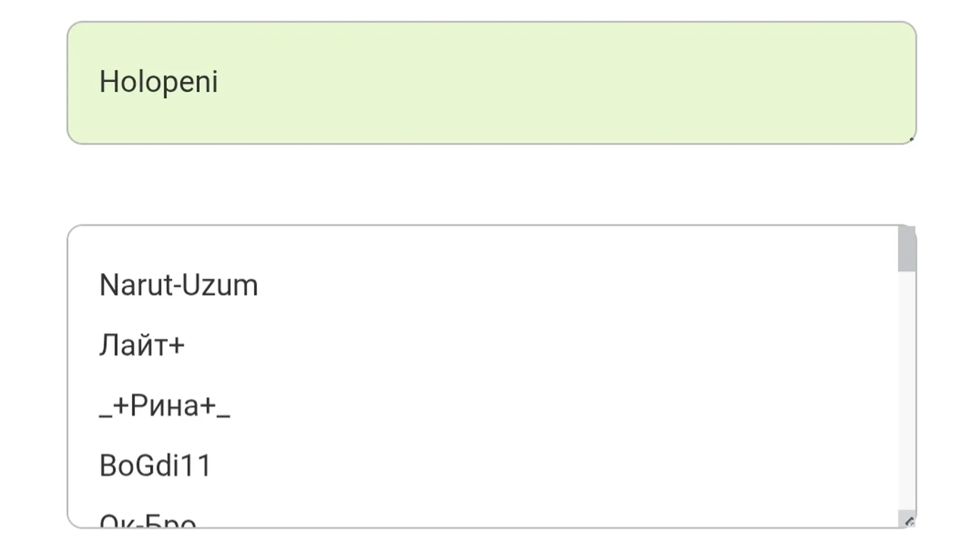
Task: Click the digits 11 in BoGdi11
Action: click(197, 465)
